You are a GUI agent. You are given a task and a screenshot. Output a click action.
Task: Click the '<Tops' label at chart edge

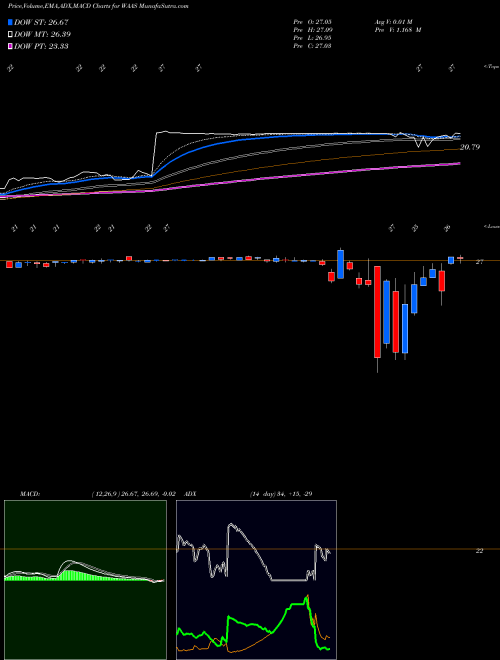coord(491,67)
